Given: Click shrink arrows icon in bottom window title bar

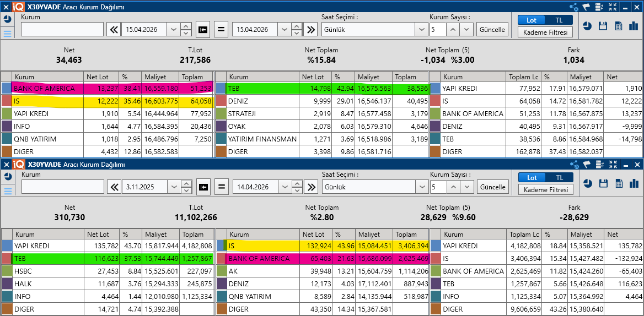Looking at the screenshot, I should [x=613, y=165].
